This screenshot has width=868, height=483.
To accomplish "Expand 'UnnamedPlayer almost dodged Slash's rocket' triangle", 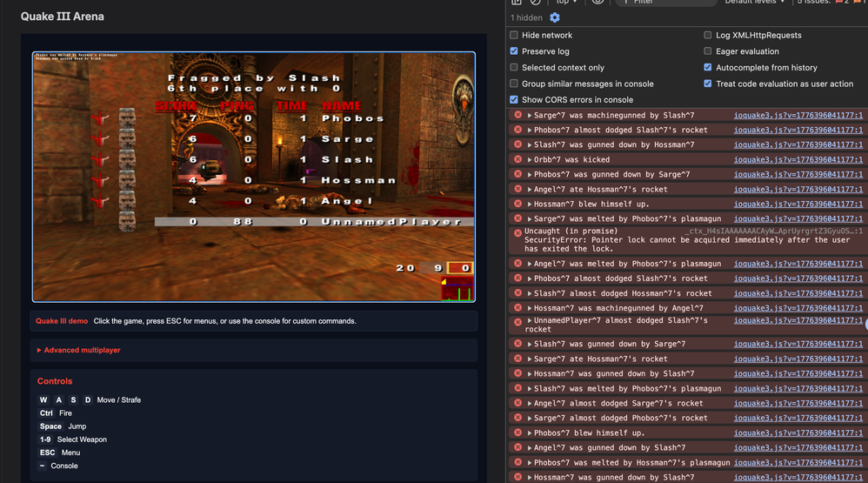I will [529, 320].
